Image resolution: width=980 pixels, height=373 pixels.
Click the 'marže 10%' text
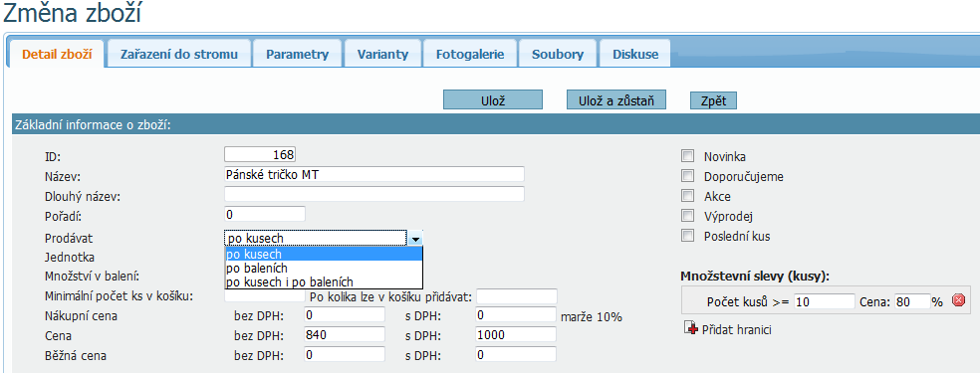pyautogui.click(x=592, y=317)
